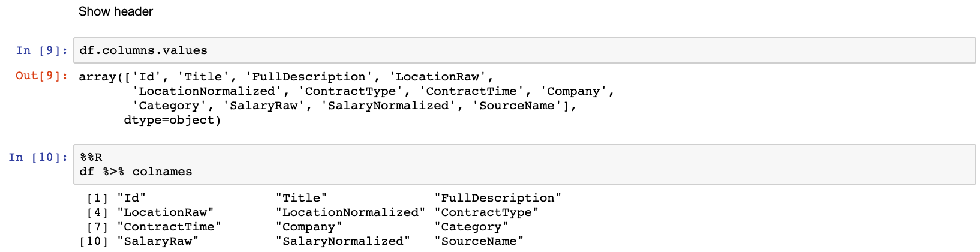Viewport: 980px width, 252px height.
Task: Click 'LocationRaw' in array output
Action: [x=437, y=77]
